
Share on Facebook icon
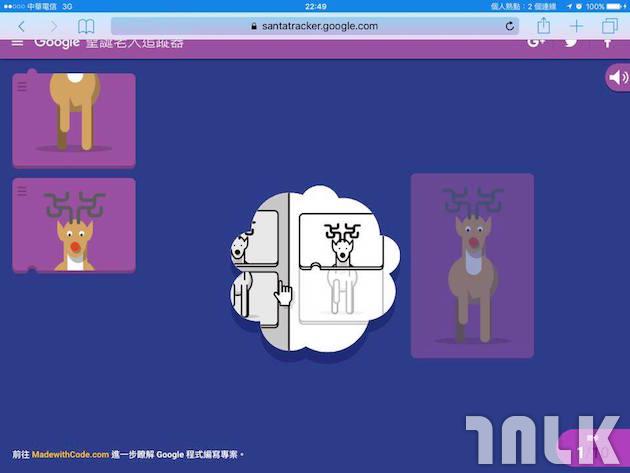[x=607, y=43]
